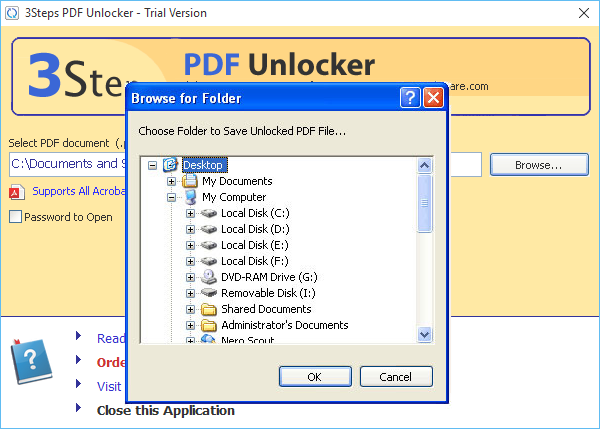
Task: Click the My Computer icon
Action: point(190,197)
